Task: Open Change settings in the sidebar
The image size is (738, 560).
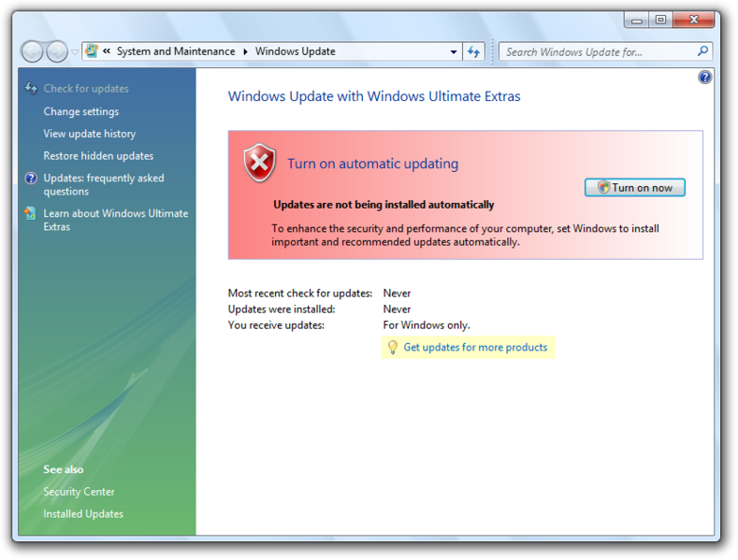Action: click(81, 111)
